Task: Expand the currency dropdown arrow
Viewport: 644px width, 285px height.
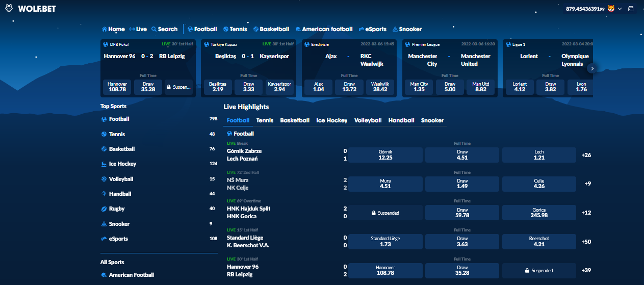Action: (x=619, y=9)
